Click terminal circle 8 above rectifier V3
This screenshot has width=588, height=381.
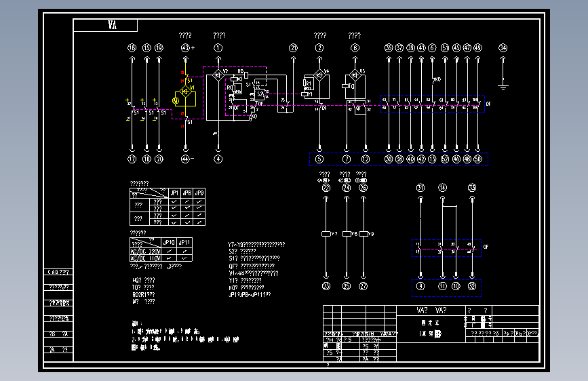point(355,48)
